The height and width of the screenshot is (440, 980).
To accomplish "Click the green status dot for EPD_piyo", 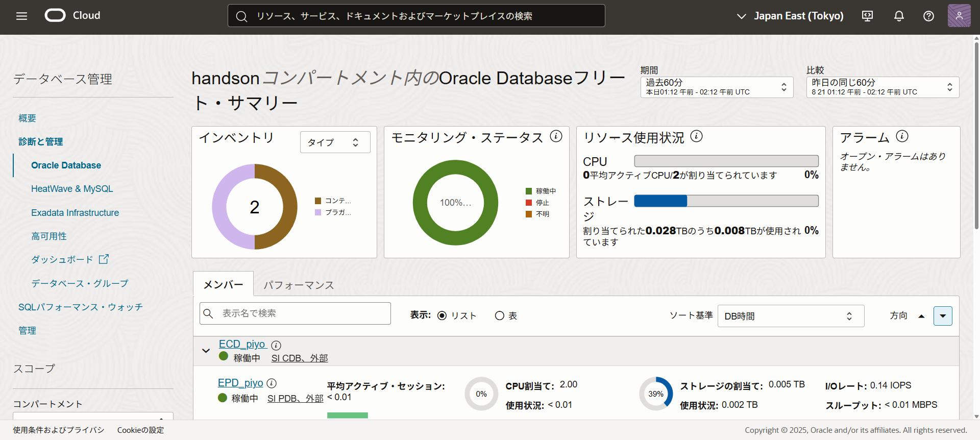I will [222, 398].
